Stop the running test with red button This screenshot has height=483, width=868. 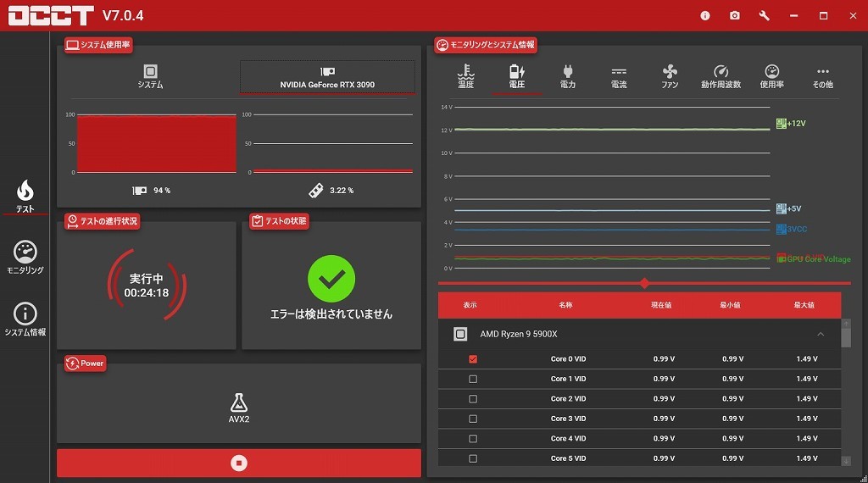tap(239, 463)
